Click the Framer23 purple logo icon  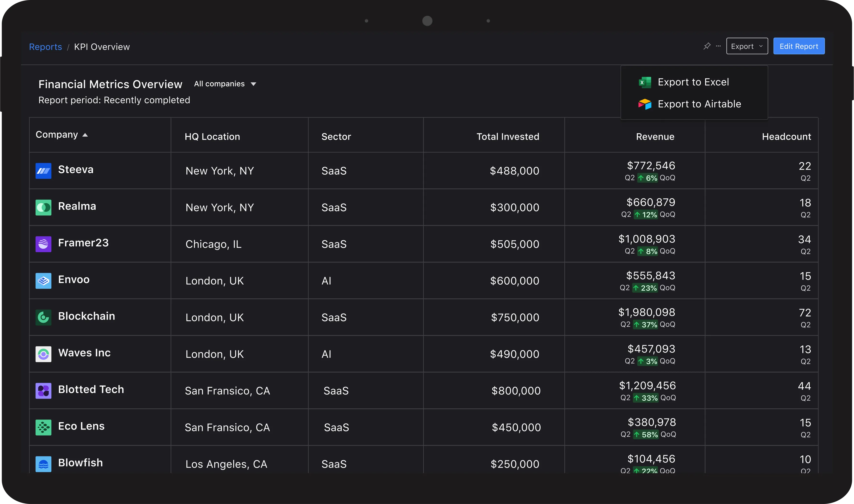coord(43,244)
